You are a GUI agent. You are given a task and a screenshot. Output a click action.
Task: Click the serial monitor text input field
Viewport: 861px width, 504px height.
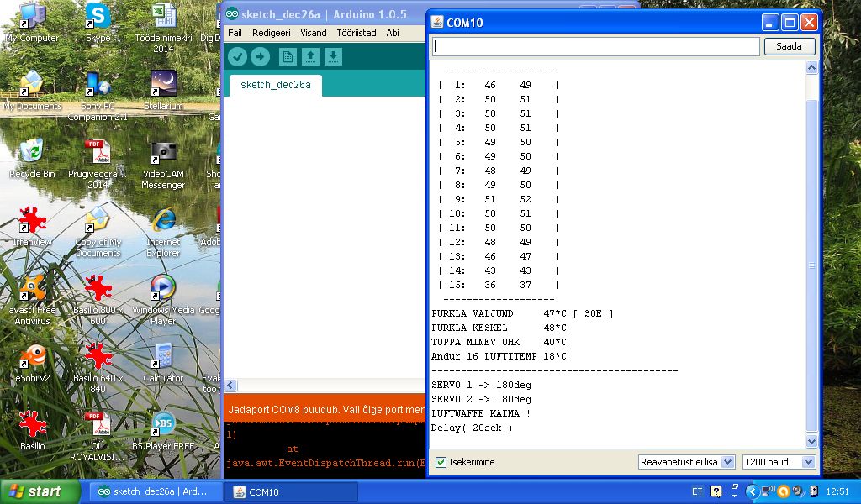point(595,46)
